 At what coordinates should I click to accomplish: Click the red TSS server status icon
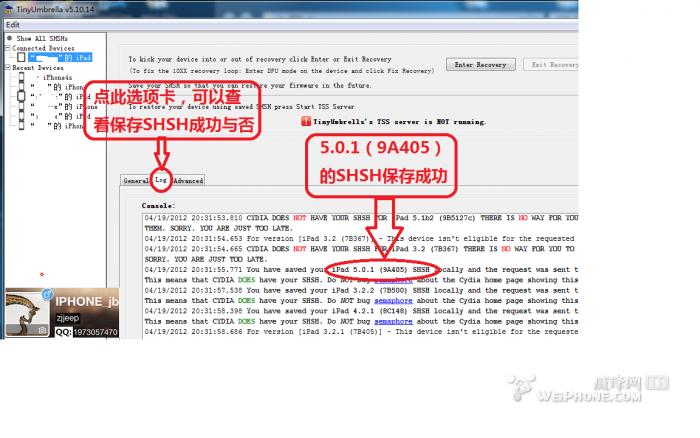306,121
